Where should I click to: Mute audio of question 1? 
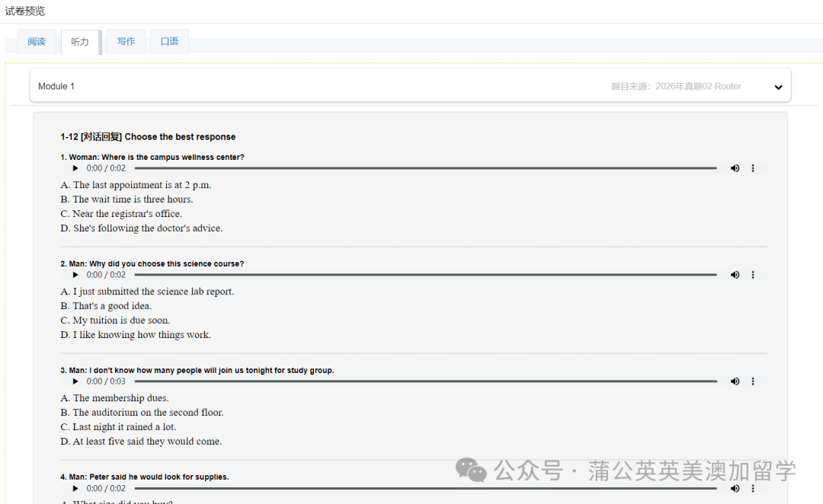click(735, 168)
